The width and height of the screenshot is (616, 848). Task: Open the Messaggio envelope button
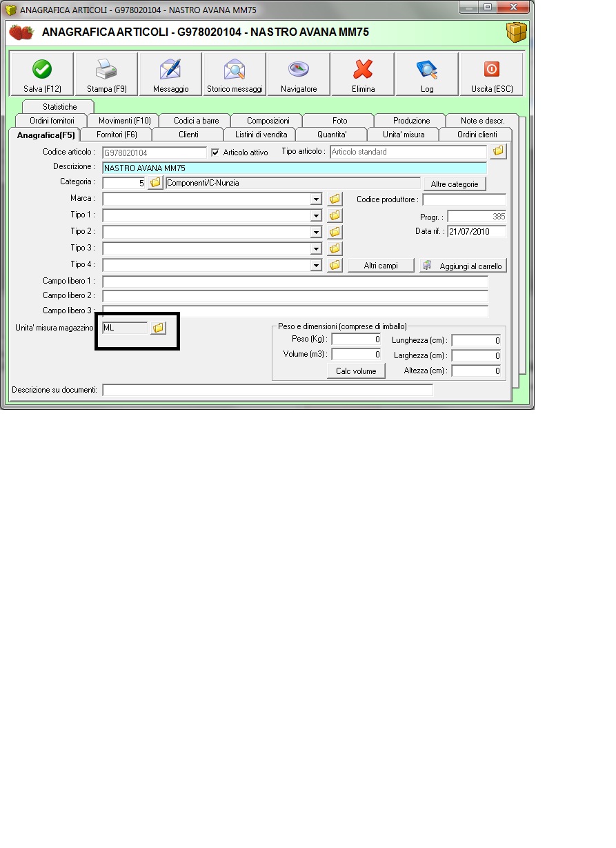[170, 75]
